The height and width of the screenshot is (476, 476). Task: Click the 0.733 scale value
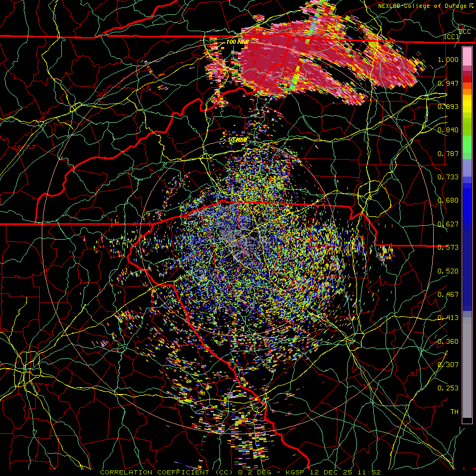coord(448,177)
